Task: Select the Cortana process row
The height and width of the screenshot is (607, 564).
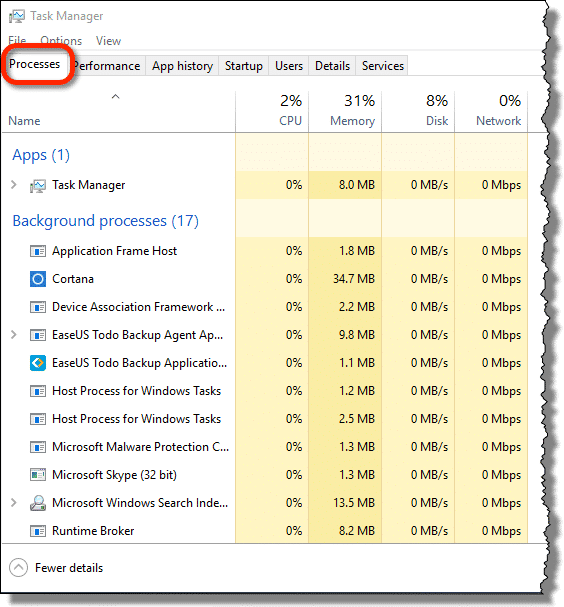Action: (x=265, y=279)
